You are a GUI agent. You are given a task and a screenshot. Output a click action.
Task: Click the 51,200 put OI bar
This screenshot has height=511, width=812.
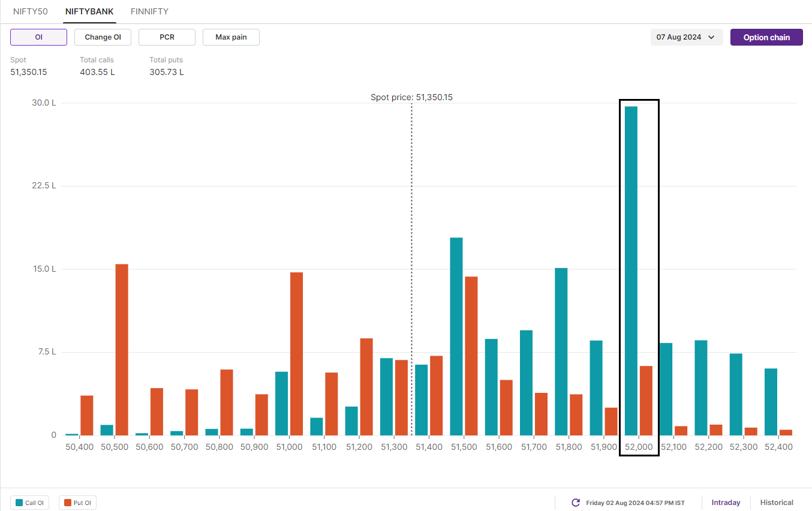(x=366, y=387)
